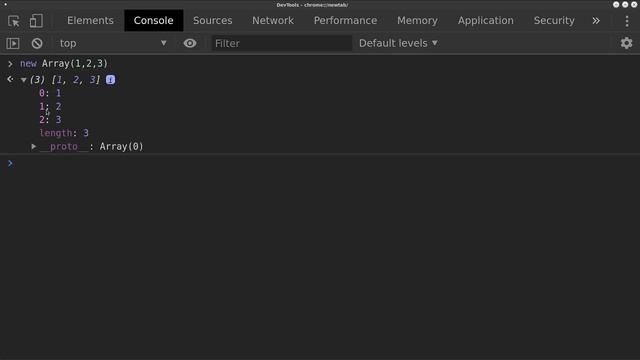
Task: Focus the Filter input field
Action: coord(281,43)
